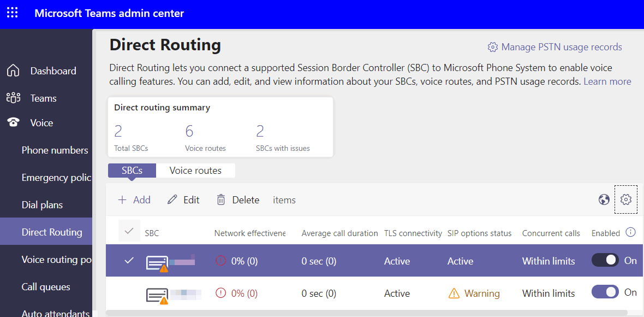Click the SBC device icon in the selected row
Image resolution: width=644 pixels, height=317 pixels.
tap(157, 263)
